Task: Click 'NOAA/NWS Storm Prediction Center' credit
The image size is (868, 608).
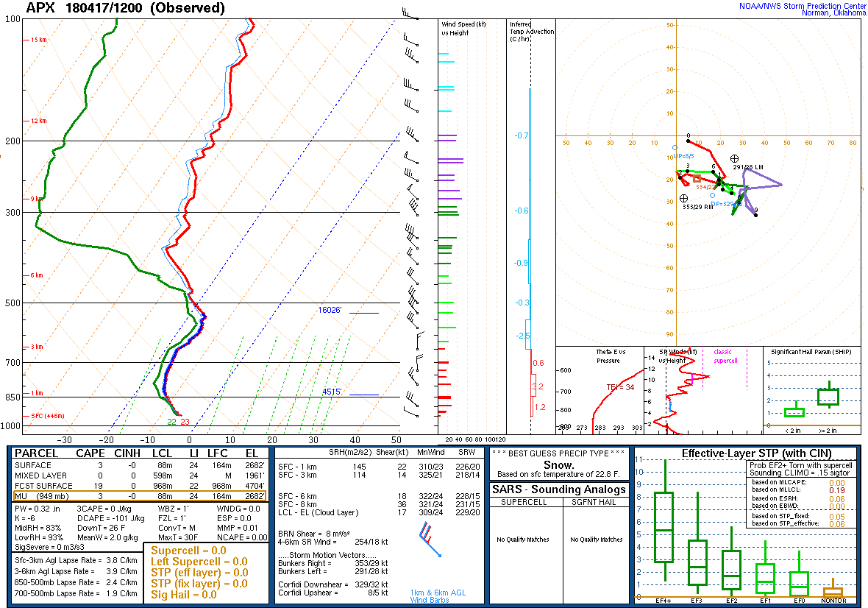Action: pyautogui.click(x=802, y=6)
